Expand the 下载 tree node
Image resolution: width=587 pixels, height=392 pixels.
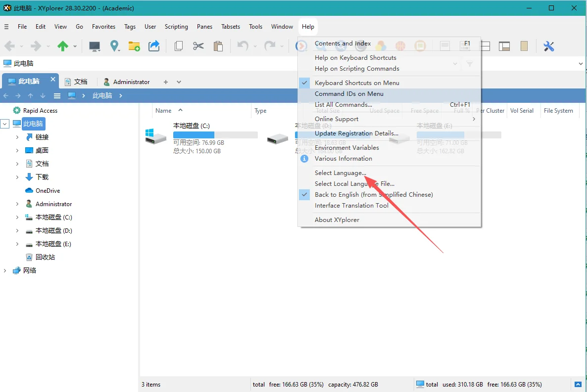[17, 177]
